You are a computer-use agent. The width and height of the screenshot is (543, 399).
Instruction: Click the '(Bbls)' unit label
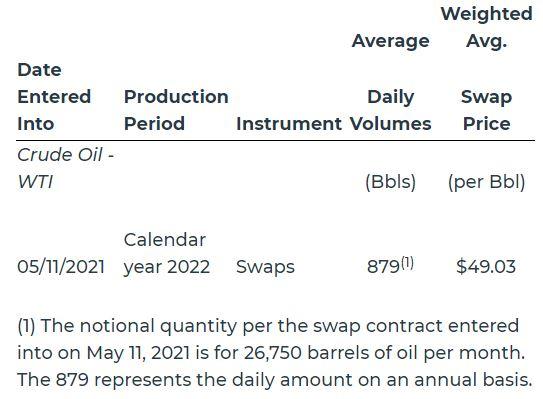(390, 181)
